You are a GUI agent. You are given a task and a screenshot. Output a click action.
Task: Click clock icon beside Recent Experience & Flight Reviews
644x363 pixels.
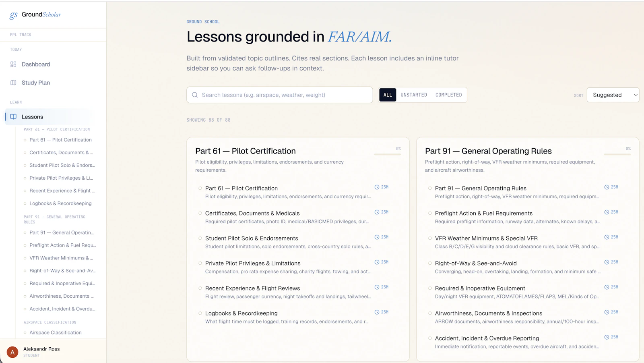tap(377, 287)
